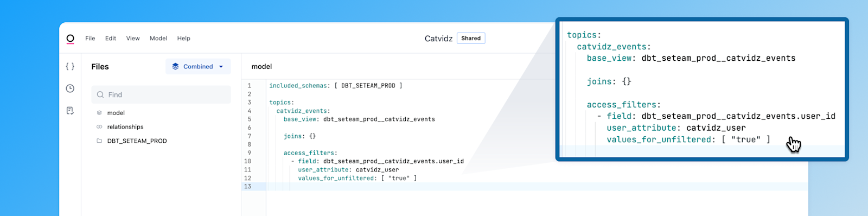Click the search magnifier icon in Find
868x216 pixels.
(x=100, y=94)
